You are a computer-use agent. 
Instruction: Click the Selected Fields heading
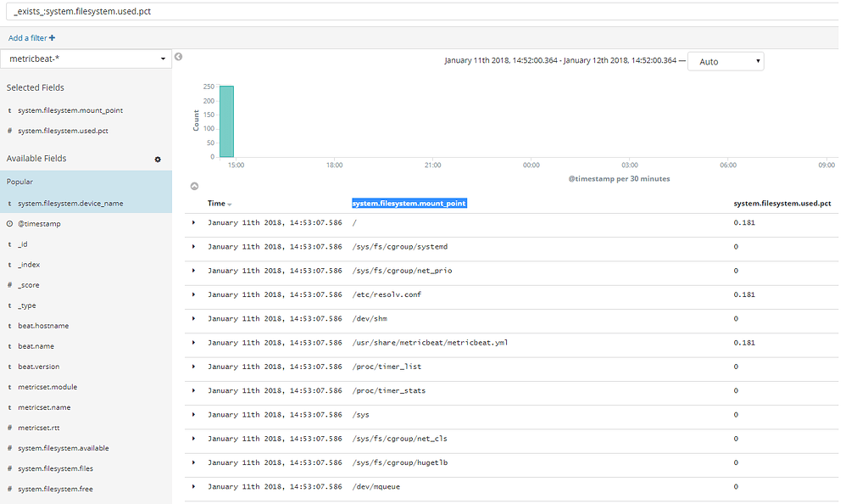click(x=36, y=87)
